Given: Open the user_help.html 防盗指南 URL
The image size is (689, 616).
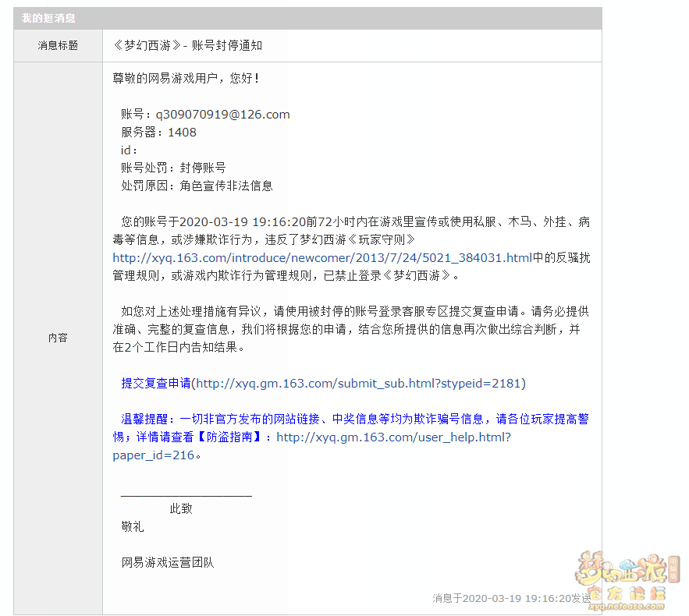Looking at the screenshot, I should point(311,446).
